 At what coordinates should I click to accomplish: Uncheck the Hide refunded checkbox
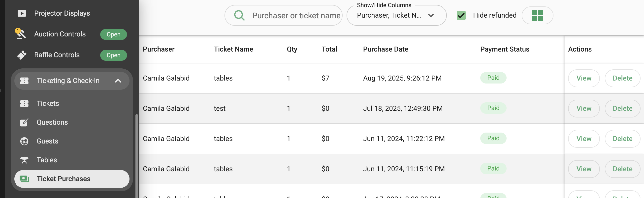point(461,15)
